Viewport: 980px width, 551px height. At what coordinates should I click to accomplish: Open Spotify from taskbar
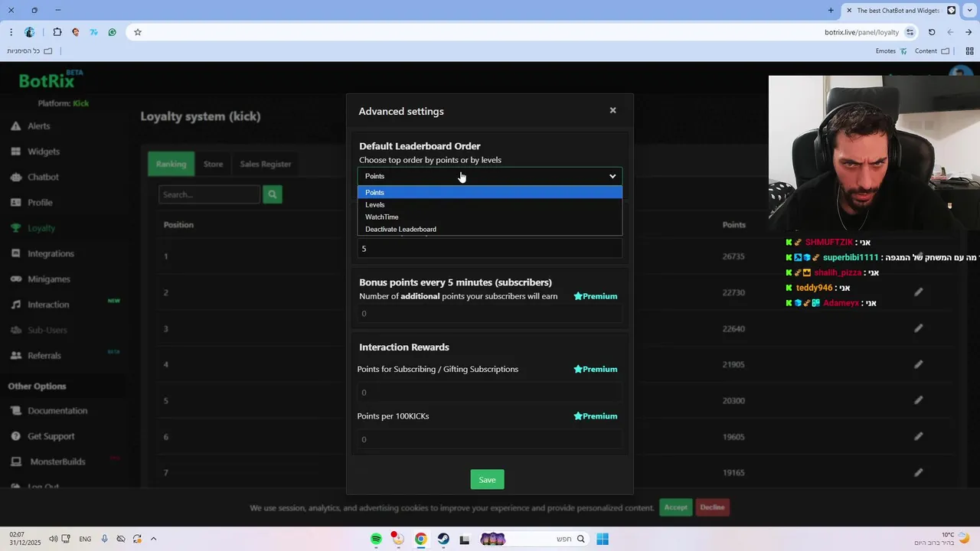coord(376,540)
